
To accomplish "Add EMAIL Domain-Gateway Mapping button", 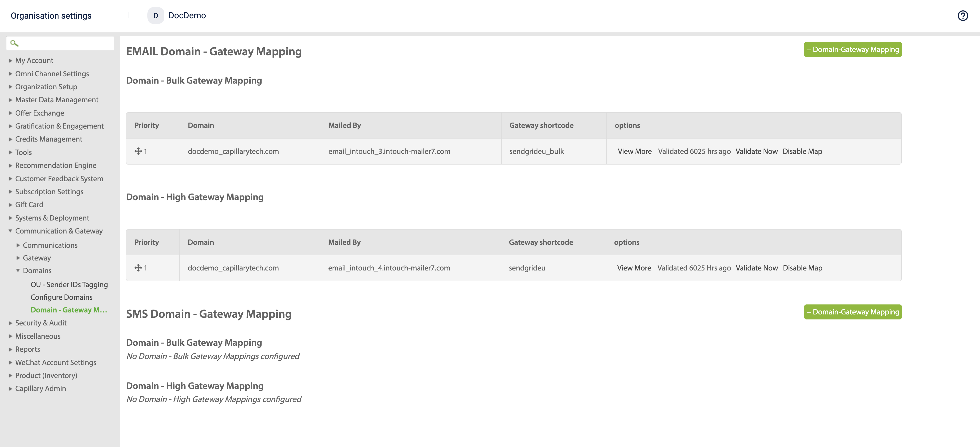I will pos(852,49).
